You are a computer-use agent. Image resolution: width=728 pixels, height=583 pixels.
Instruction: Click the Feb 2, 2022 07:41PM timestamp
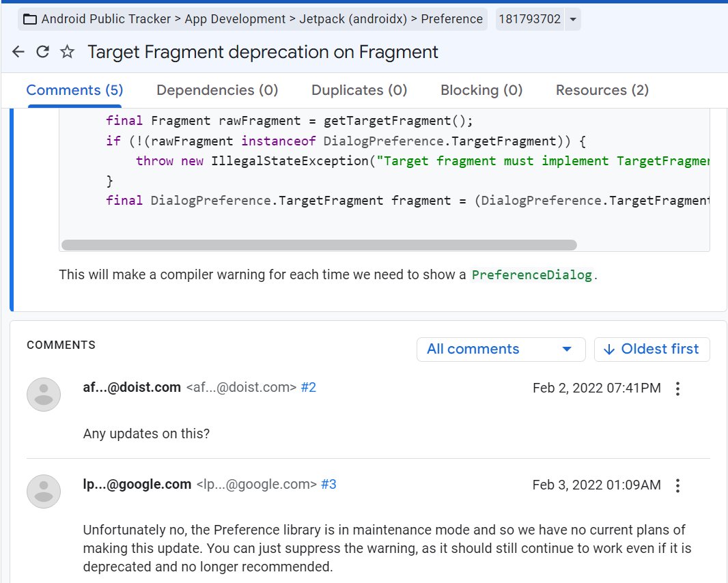597,388
